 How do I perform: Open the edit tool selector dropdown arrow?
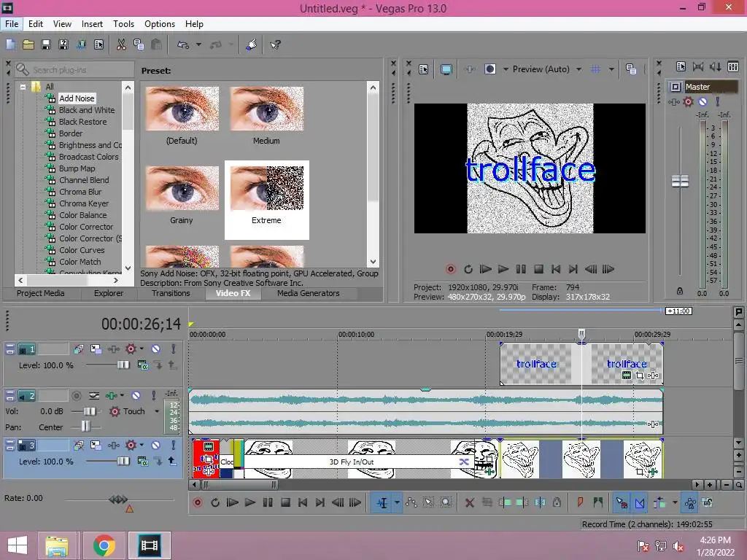397,502
